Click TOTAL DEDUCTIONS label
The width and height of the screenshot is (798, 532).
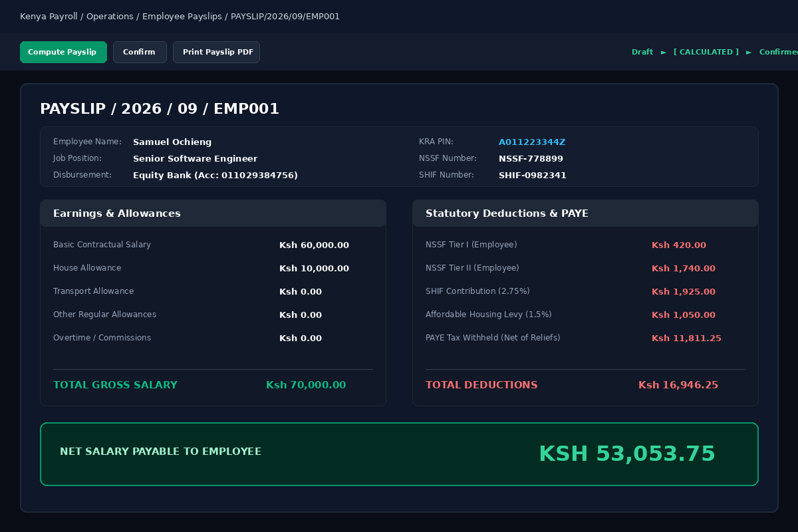(x=481, y=385)
